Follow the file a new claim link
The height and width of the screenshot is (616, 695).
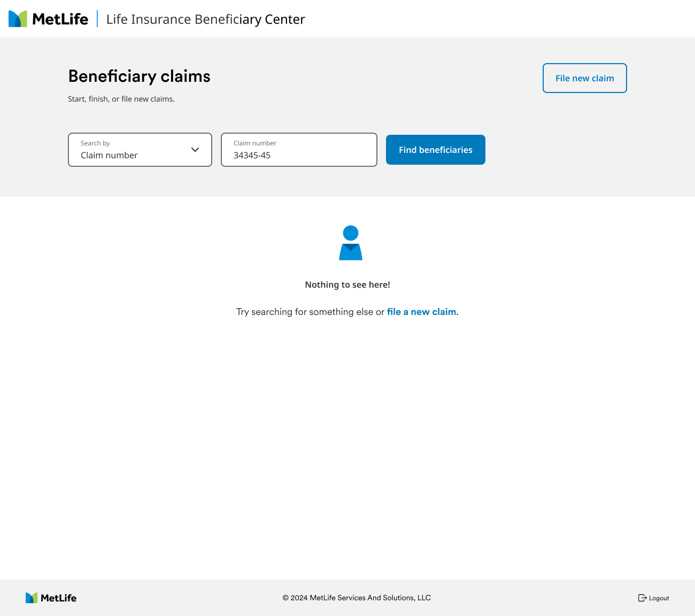tap(422, 312)
